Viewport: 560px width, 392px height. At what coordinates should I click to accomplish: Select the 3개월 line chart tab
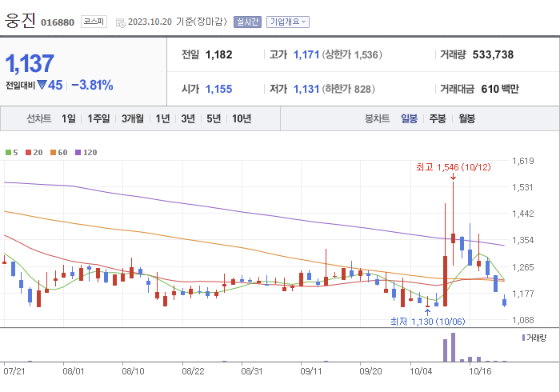pos(133,118)
